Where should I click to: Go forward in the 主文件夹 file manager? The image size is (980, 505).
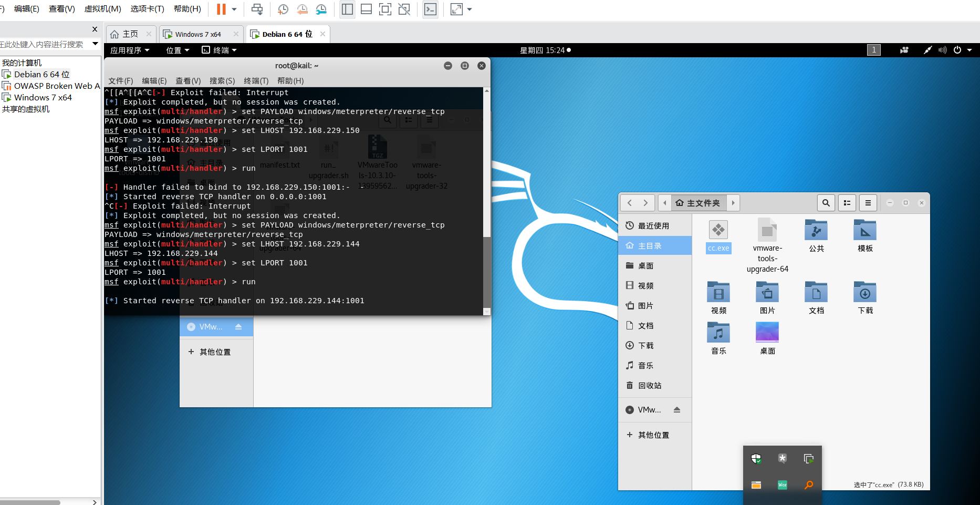(646, 203)
